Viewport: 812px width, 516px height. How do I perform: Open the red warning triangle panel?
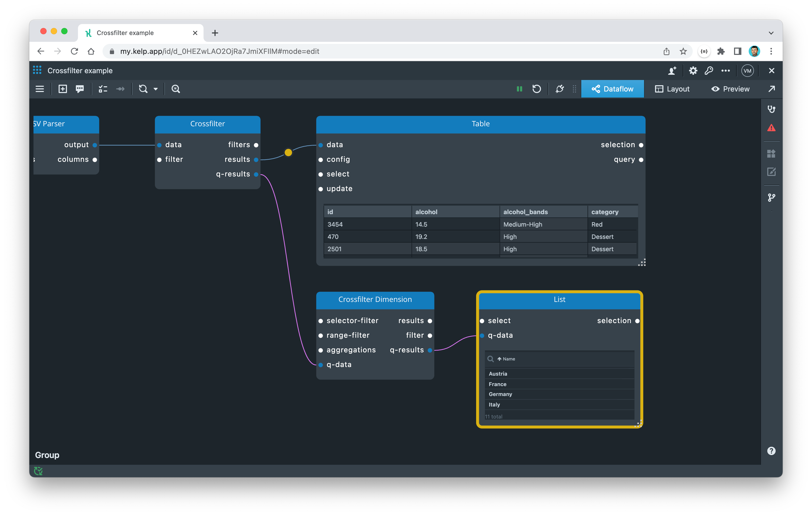click(771, 128)
